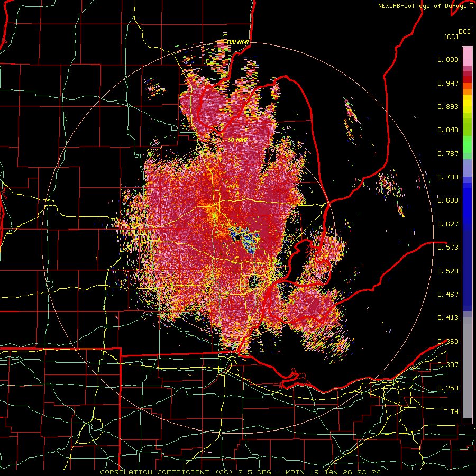Click the Correlation Coefficient KDTX caption at bottom

click(240, 472)
